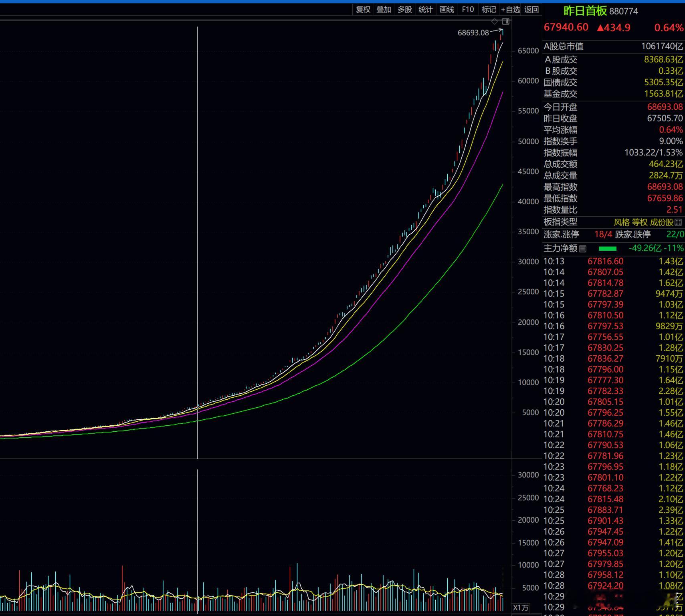The image size is (685, 616).
Task: Select the tick row priced 67836.27
Action: (613, 359)
